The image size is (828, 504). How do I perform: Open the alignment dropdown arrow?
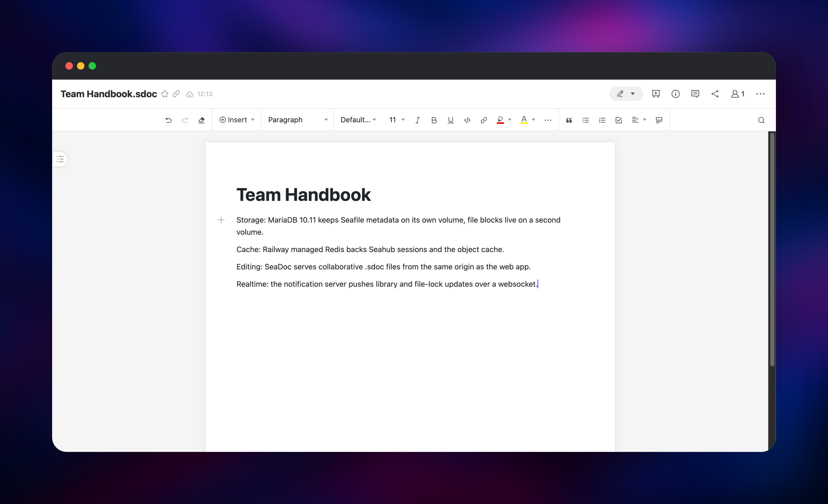pos(644,120)
